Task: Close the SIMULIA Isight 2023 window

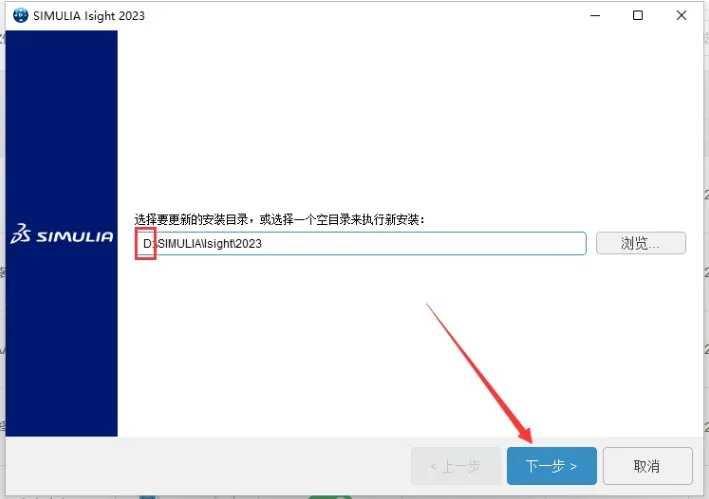Action: [x=681, y=15]
